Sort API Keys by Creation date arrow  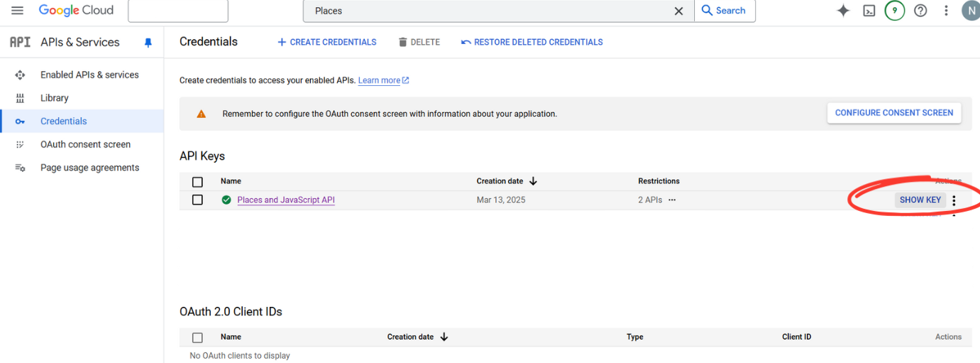pos(534,181)
